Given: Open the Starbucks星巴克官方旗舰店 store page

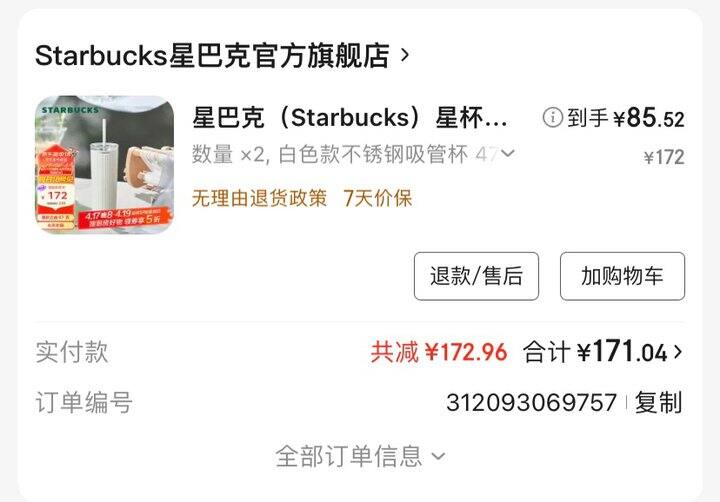Looking at the screenshot, I should click(x=212, y=56).
